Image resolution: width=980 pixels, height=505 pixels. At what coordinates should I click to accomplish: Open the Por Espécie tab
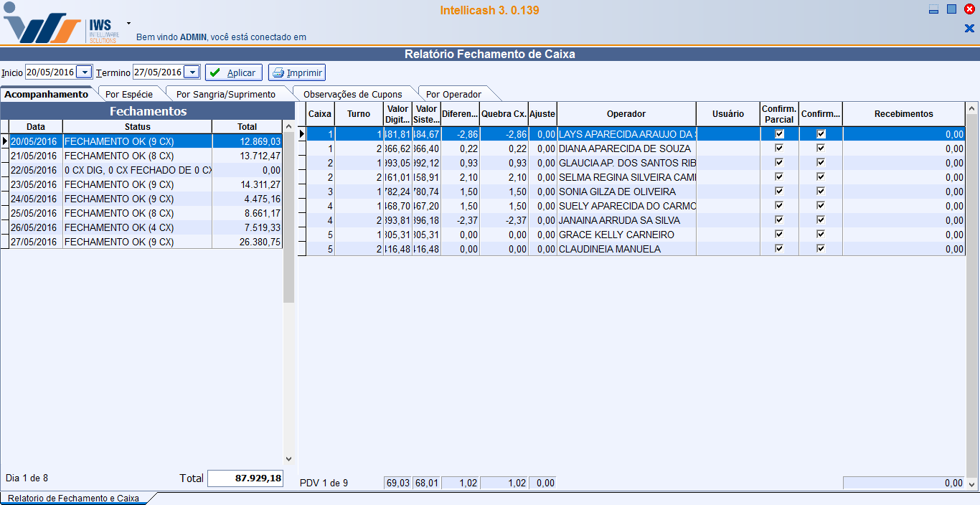point(129,94)
